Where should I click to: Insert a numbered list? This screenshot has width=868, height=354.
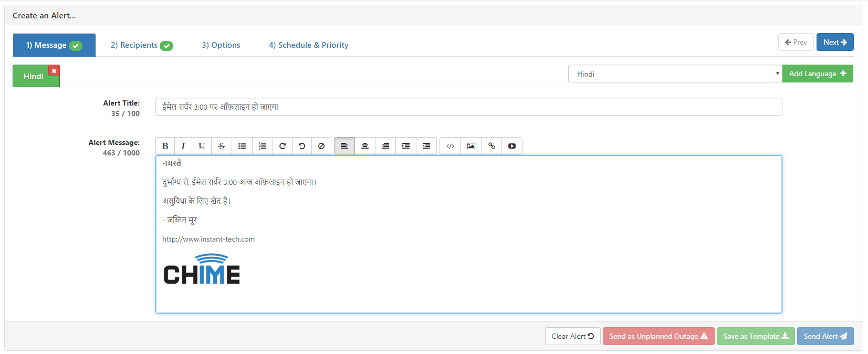point(263,146)
